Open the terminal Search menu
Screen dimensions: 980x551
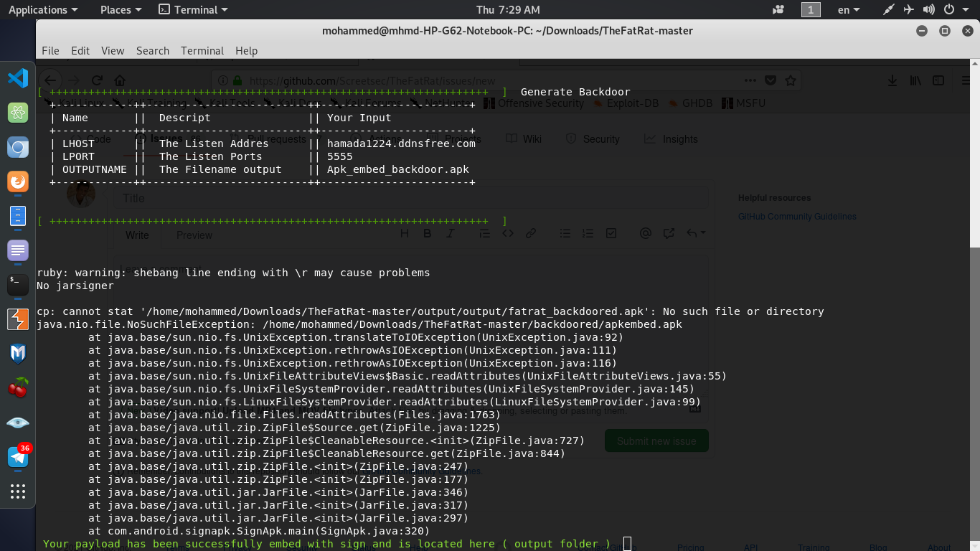pyautogui.click(x=153, y=51)
